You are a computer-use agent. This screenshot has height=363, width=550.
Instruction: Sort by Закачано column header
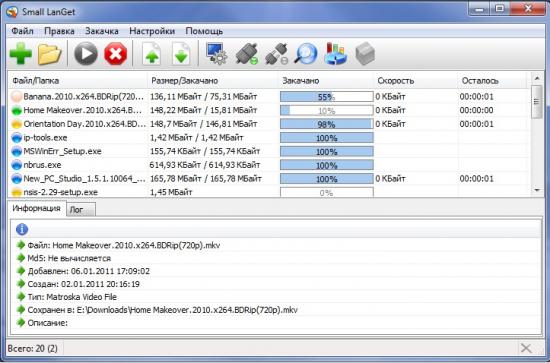pyautogui.click(x=326, y=81)
